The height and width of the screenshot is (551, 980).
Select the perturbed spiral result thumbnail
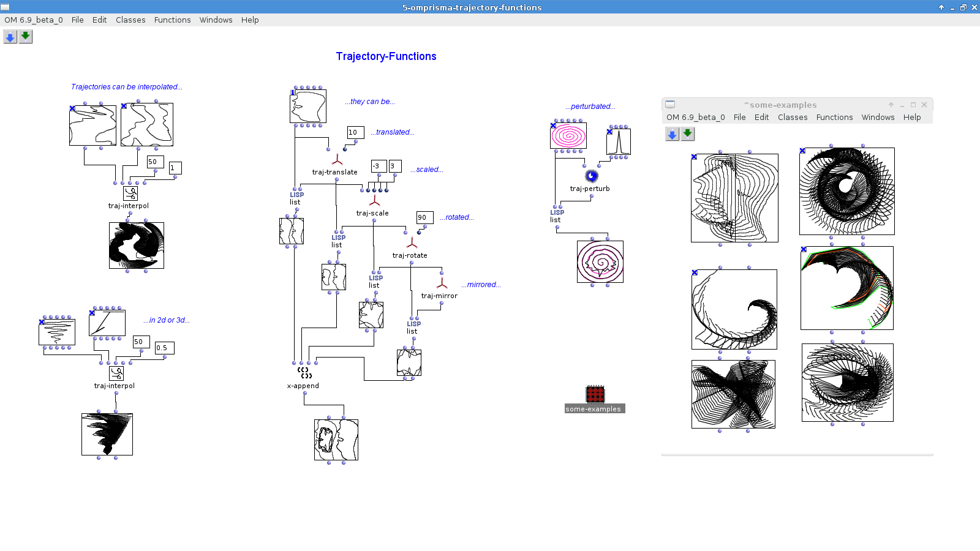pos(600,261)
